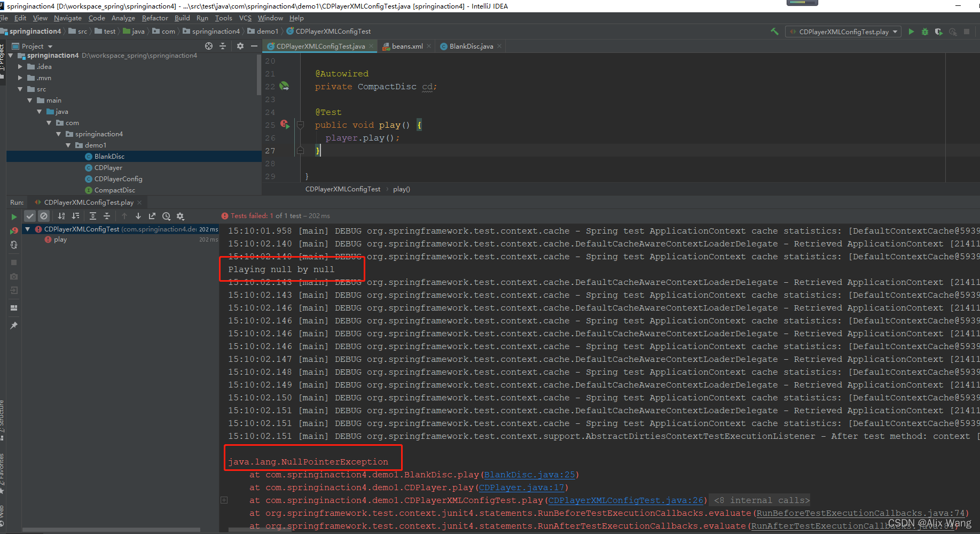Open the RunBeforeTestExecutionCallbacks.java:74 link
The width and height of the screenshot is (980, 534).
[860, 513]
